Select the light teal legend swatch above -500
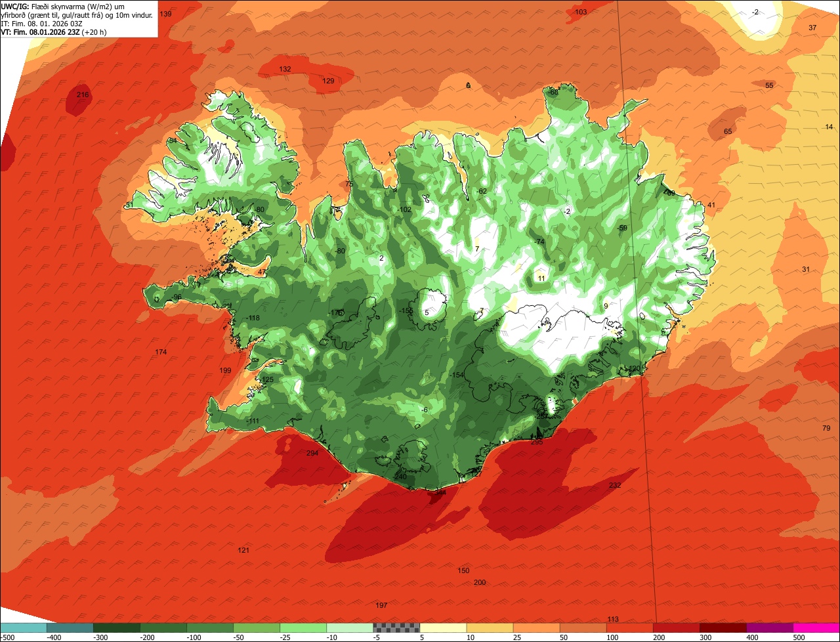840x642 pixels. pos(23,628)
